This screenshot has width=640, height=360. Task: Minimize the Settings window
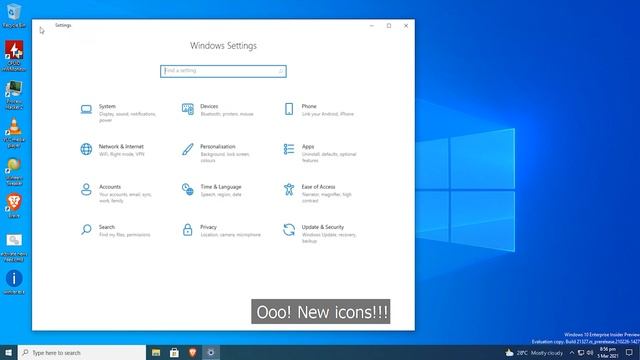click(x=372, y=26)
